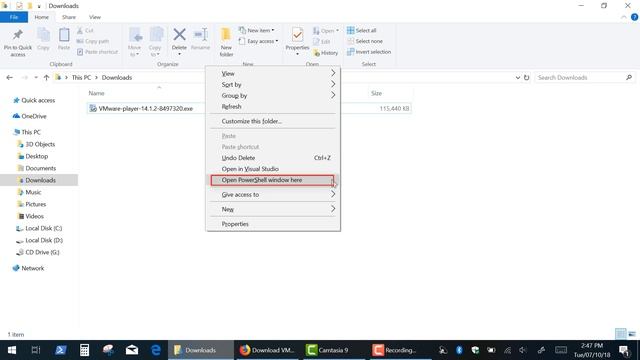640x360 pixels.
Task: Select OneDrive in navigation pane
Action: [x=34, y=116]
